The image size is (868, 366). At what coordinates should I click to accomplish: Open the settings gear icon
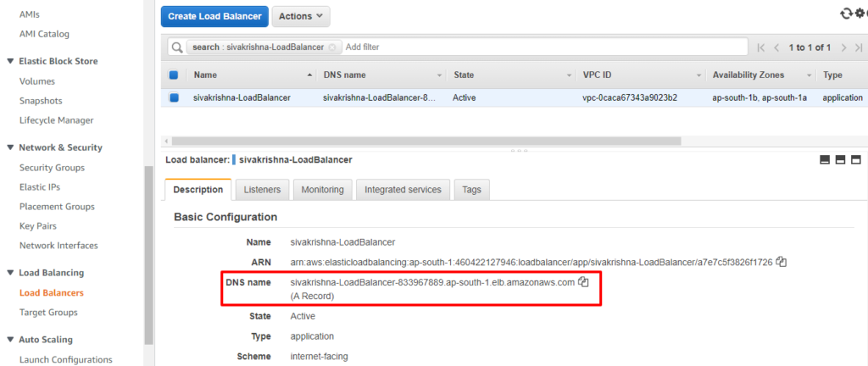(858, 14)
